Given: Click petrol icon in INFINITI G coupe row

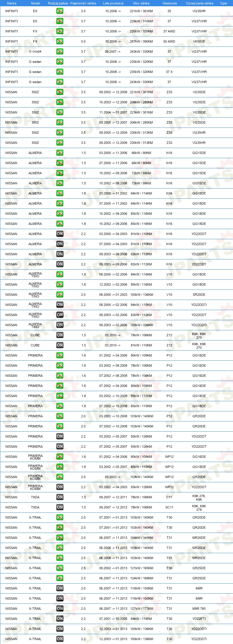Looking at the screenshot, I should (60, 52).
